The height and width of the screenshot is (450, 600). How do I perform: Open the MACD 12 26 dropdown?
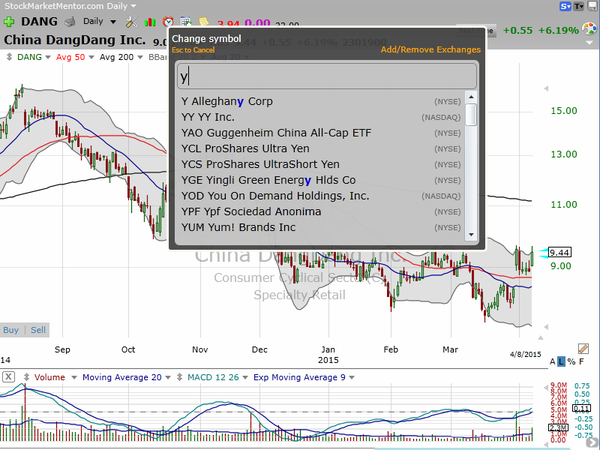pyautogui.click(x=245, y=377)
